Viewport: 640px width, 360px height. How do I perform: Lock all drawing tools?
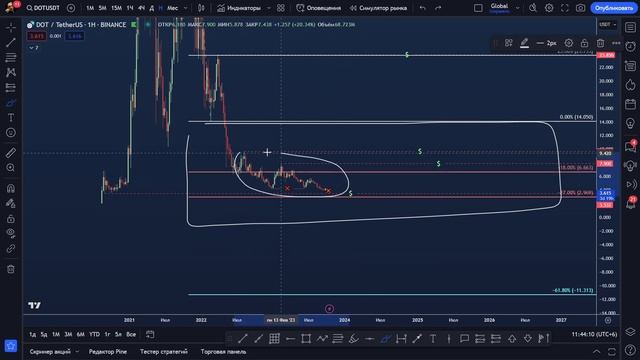click(11, 219)
